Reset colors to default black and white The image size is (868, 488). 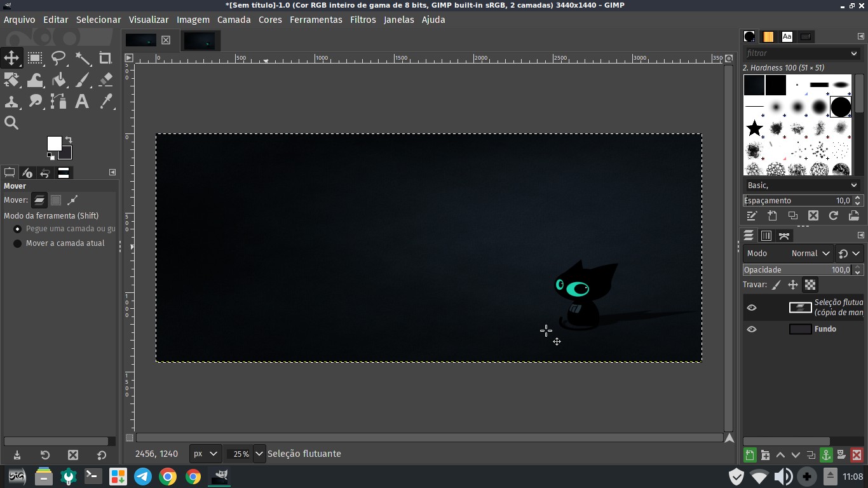pyautogui.click(x=50, y=155)
